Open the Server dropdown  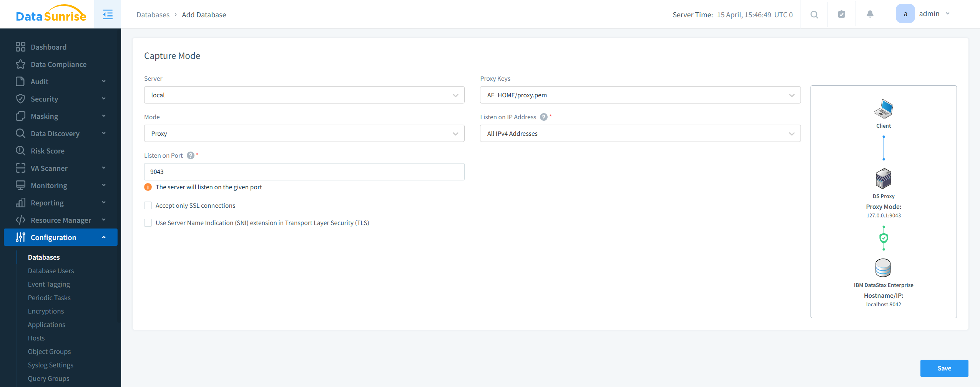(x=304, y=95)
